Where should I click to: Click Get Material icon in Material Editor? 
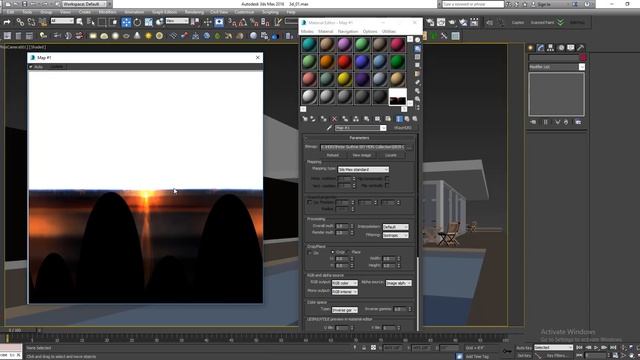point(305,119)
